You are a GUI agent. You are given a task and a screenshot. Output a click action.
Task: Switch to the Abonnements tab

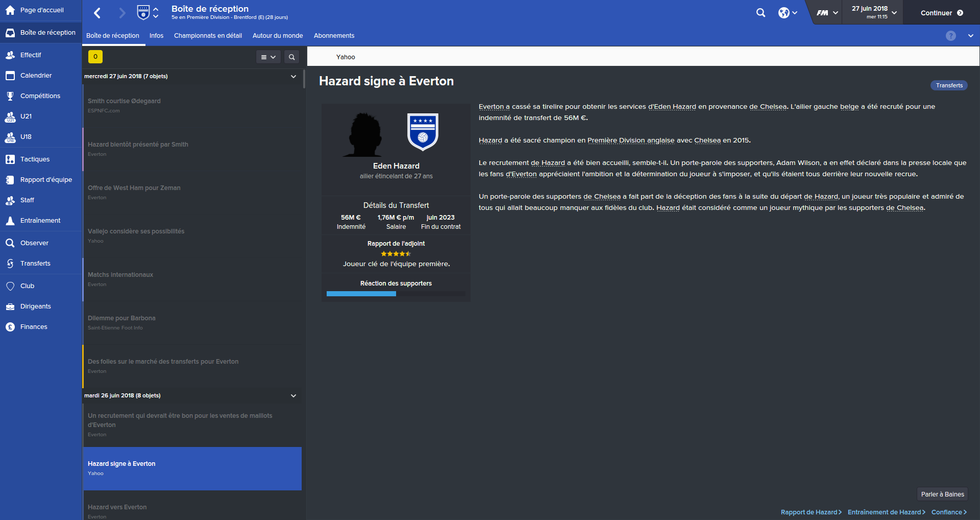click(334, 36)
